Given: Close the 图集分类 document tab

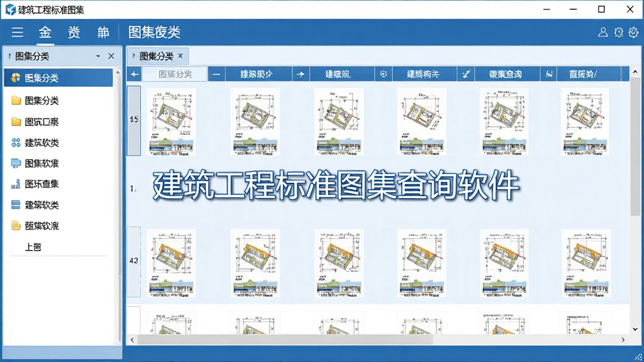Looking at the screenshot, I should click(x=180, y=56).
